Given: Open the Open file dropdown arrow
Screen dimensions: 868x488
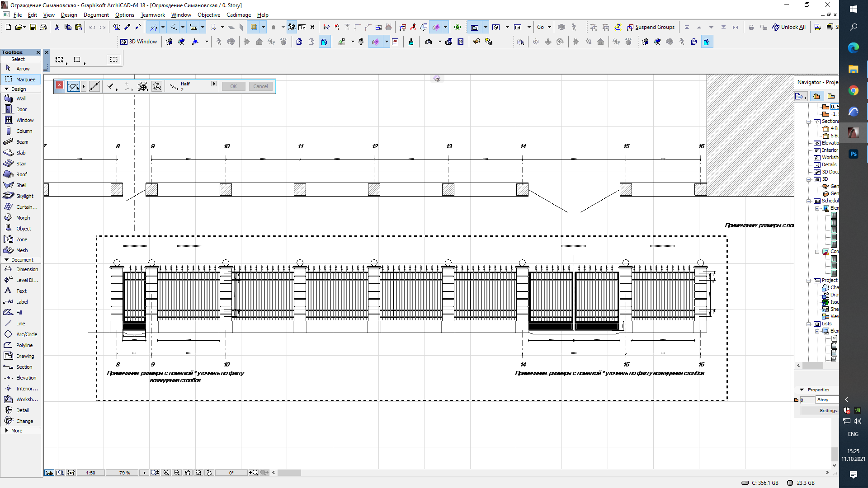Looking at the screenshot, I should click(x=24, y=27).
